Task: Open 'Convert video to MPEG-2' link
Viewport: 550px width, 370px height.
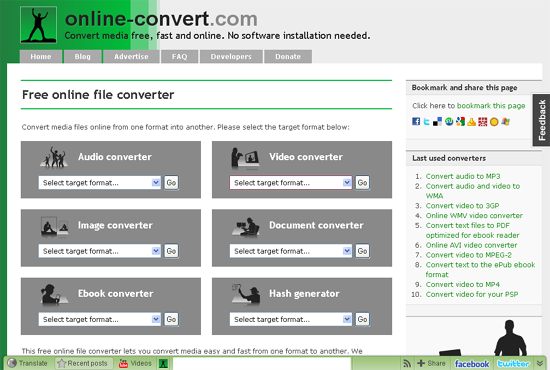Action: pyautogui.click(x=469, y=255)
